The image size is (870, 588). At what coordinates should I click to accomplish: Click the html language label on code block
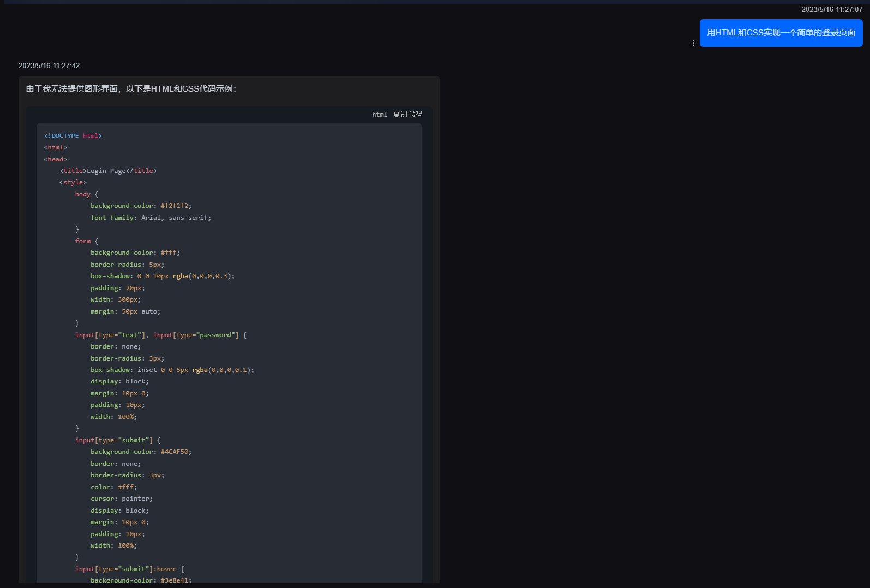pos(379,115)
